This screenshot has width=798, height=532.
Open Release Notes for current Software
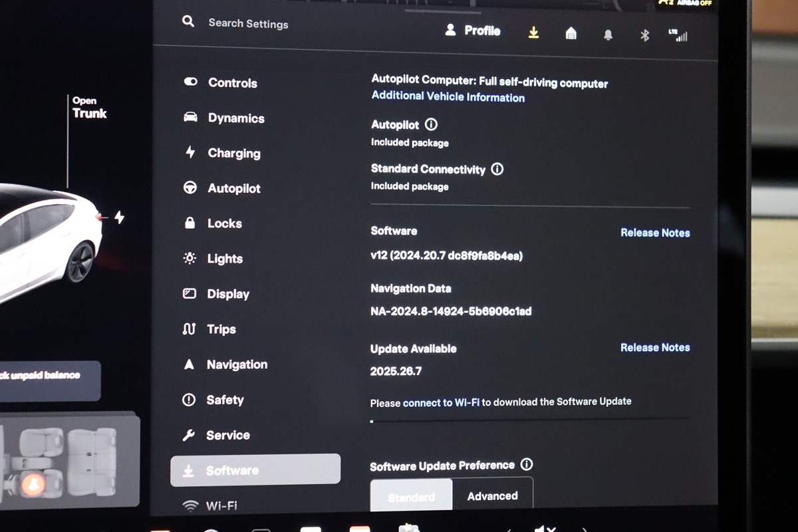(655, 233)
